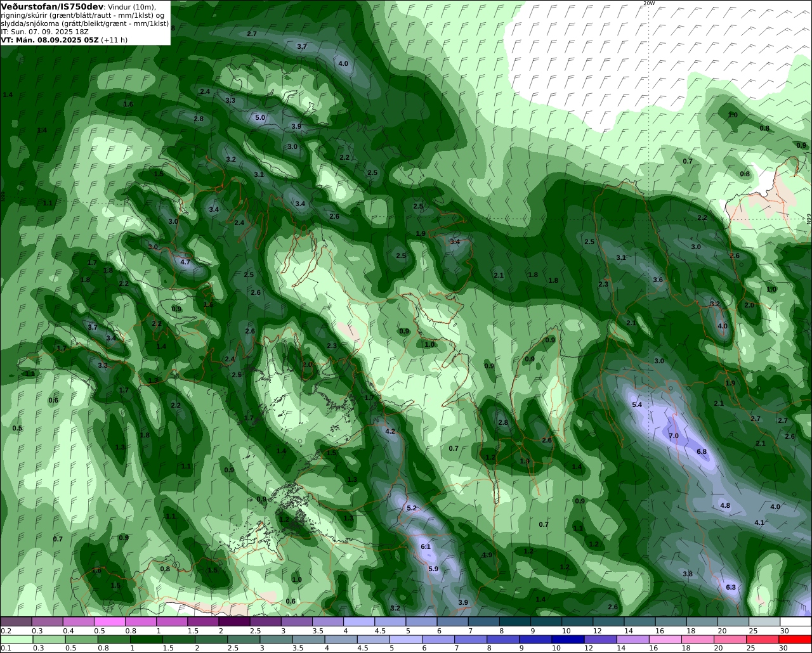Click the 5.4 precipitation value on the map

(637, 404)
